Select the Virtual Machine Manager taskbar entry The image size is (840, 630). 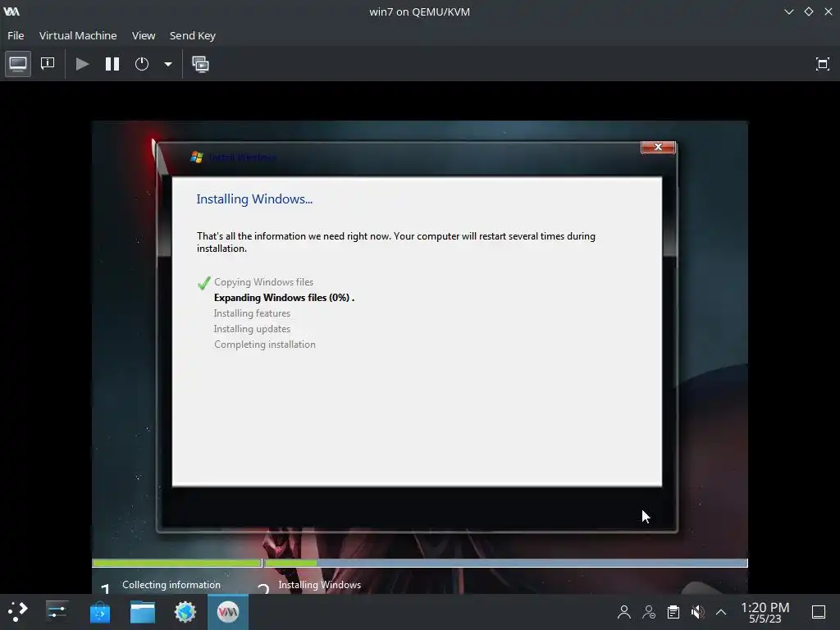(x=228, y=612)
